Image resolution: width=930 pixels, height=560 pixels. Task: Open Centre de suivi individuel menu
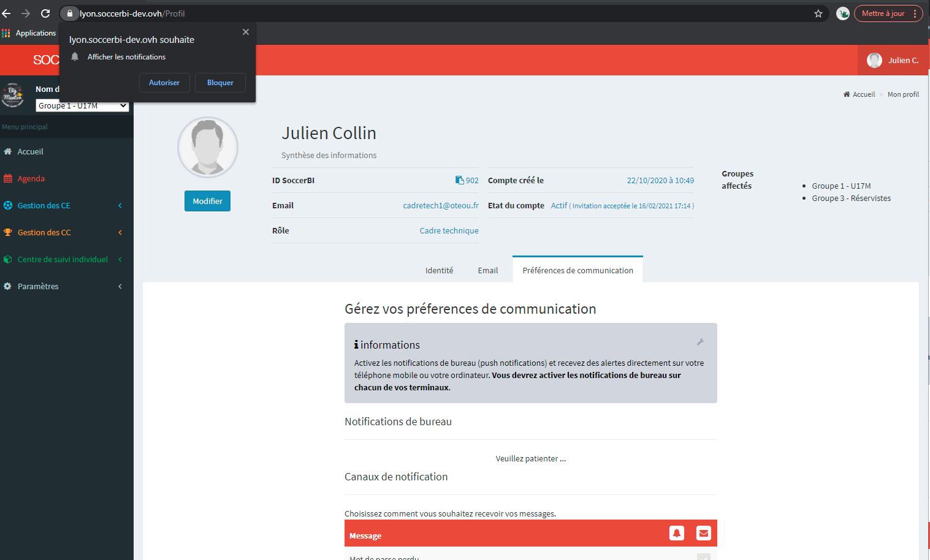63,259
